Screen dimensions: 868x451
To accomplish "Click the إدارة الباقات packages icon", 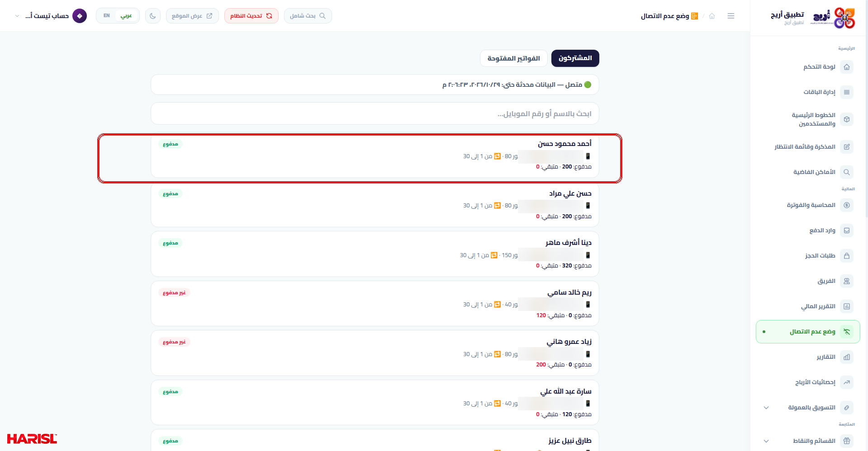I will [846, 92].
